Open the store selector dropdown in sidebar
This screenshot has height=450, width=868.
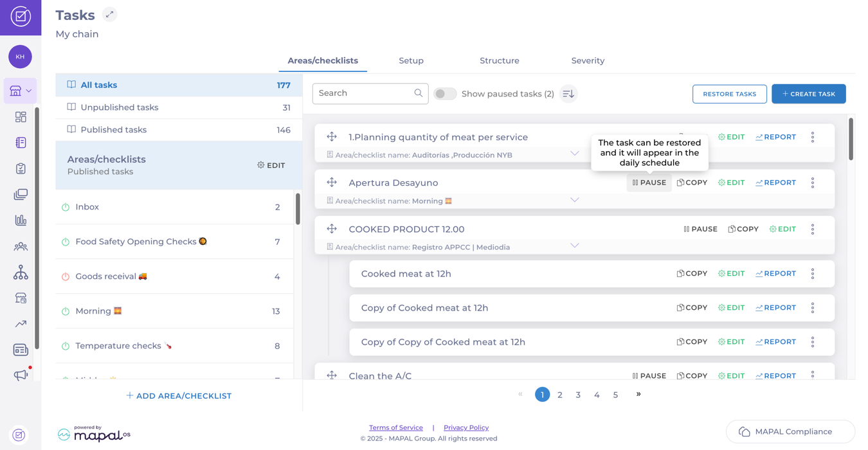coord(21,91)
